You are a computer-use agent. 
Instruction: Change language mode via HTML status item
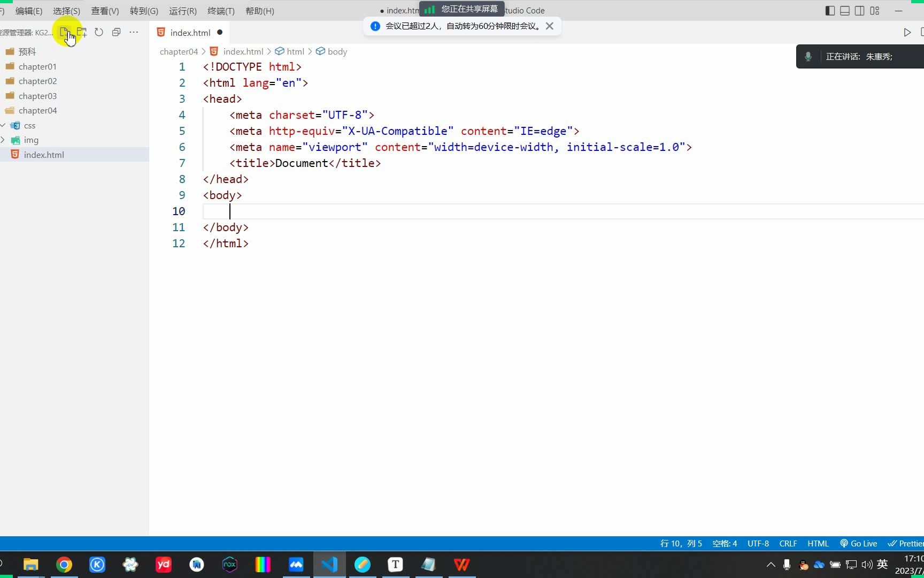point(818,543)
